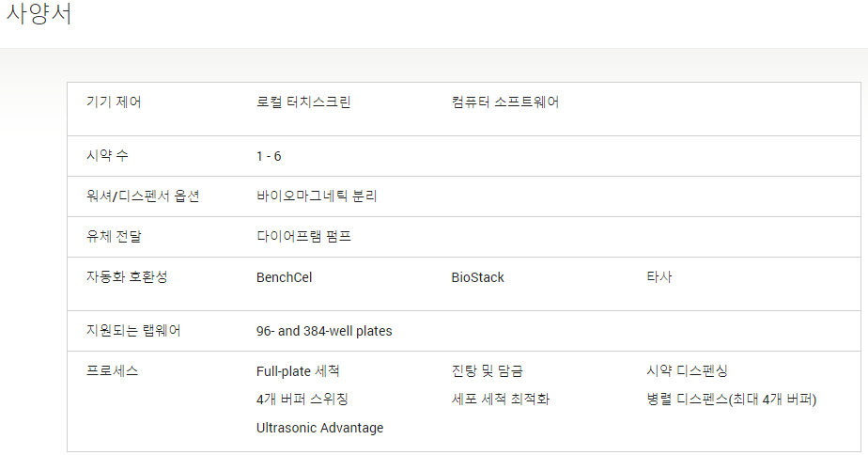Click the 사양서 heading
The image size is (868, 455).
coord(39,13)
